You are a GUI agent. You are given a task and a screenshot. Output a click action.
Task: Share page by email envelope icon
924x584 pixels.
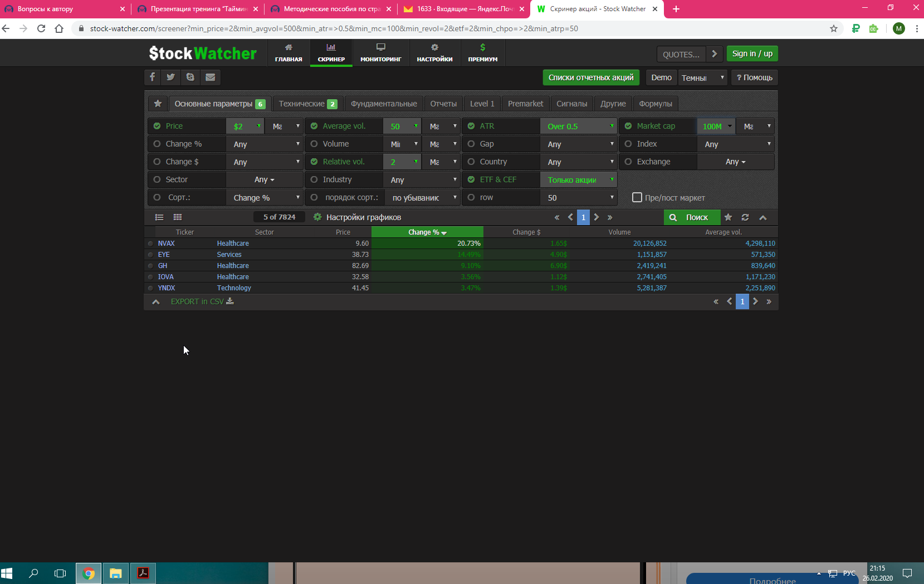click(210, 77)
